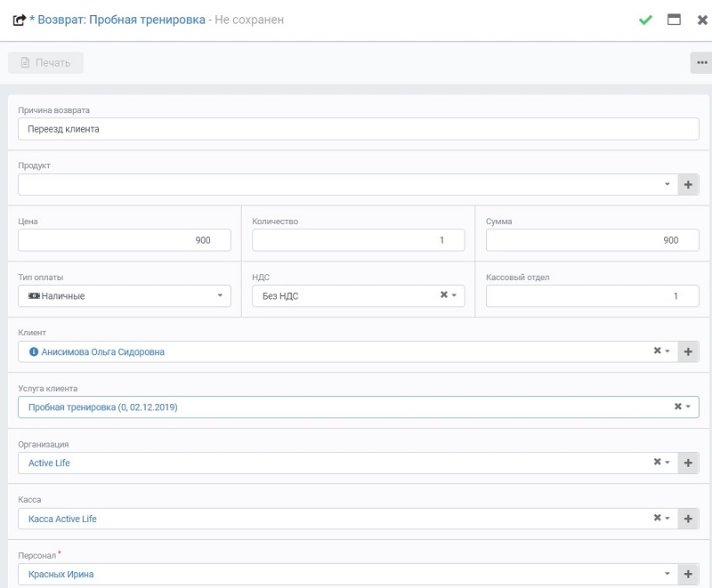Click the window maximize icon in the header
Screen dimensions: 712x588
click(x=674, y=20)
